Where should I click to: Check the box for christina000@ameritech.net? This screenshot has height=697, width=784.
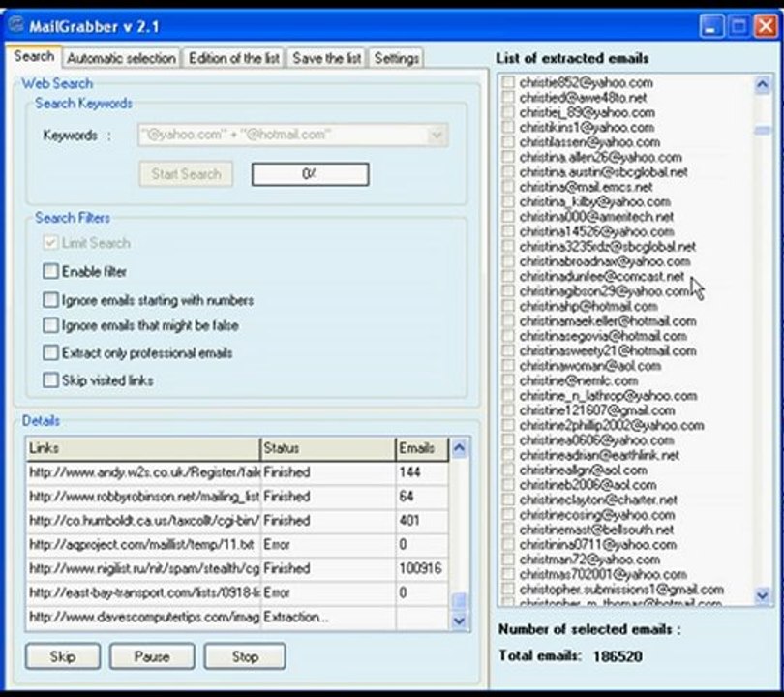tap(508, 217)
